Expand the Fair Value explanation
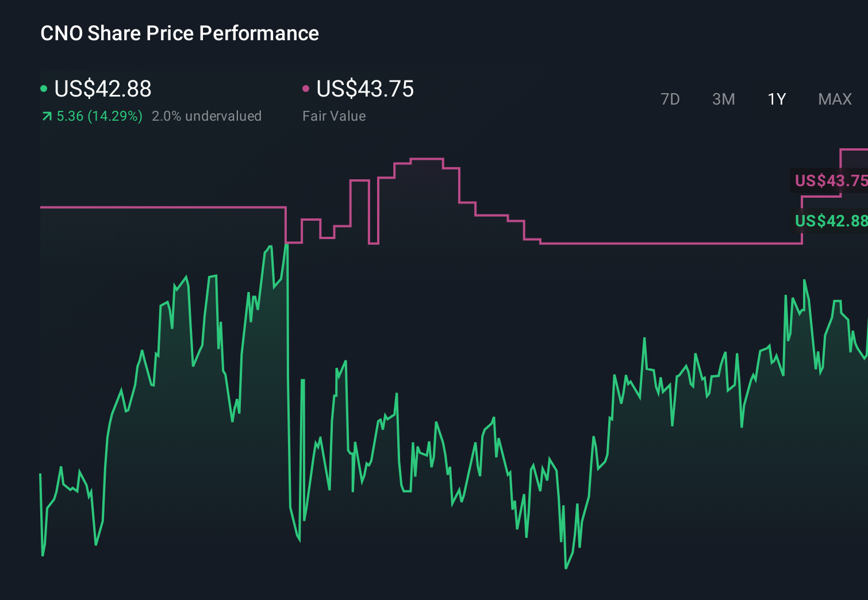The width and height of the screenshot is (868, 600). [333, 116]
